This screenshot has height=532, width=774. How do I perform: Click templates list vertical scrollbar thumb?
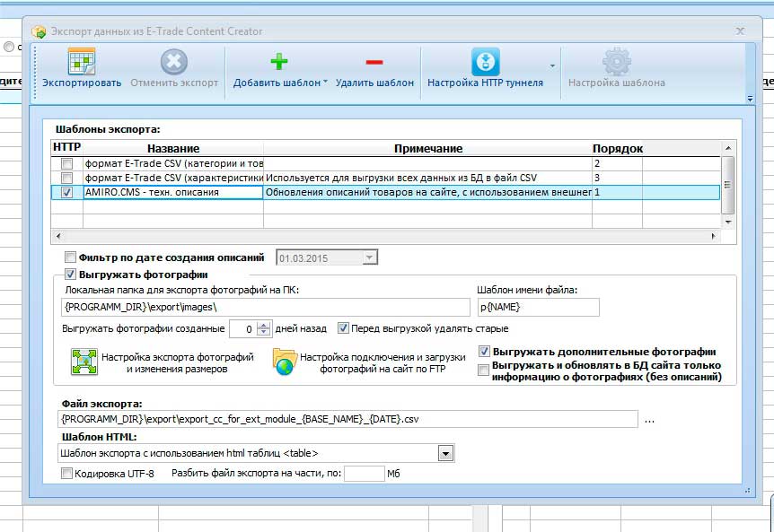727,185
